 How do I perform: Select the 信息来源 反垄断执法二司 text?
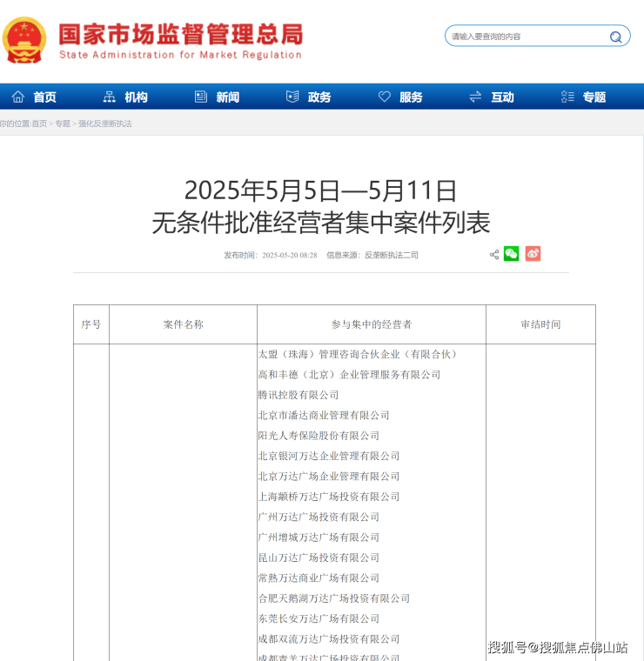[x=372, y=255]
